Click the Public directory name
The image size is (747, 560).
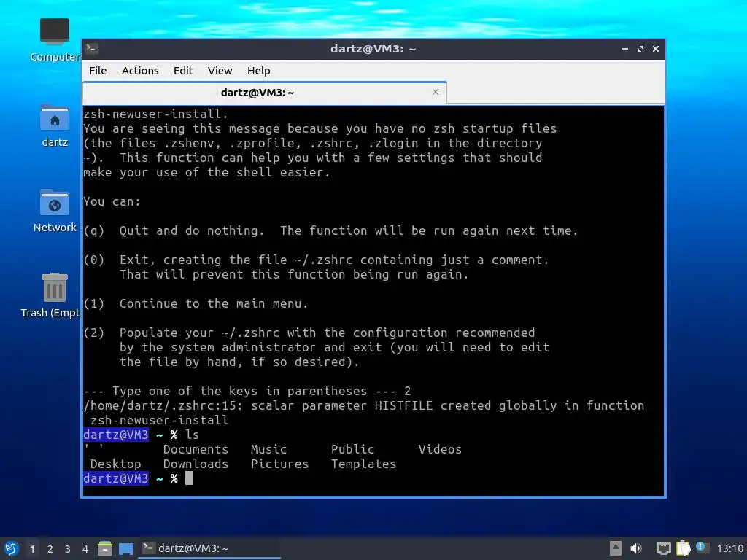click(352, 449)
